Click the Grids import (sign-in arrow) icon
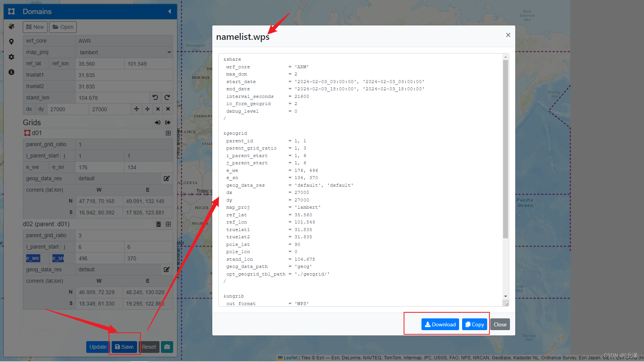 point(158,123)
